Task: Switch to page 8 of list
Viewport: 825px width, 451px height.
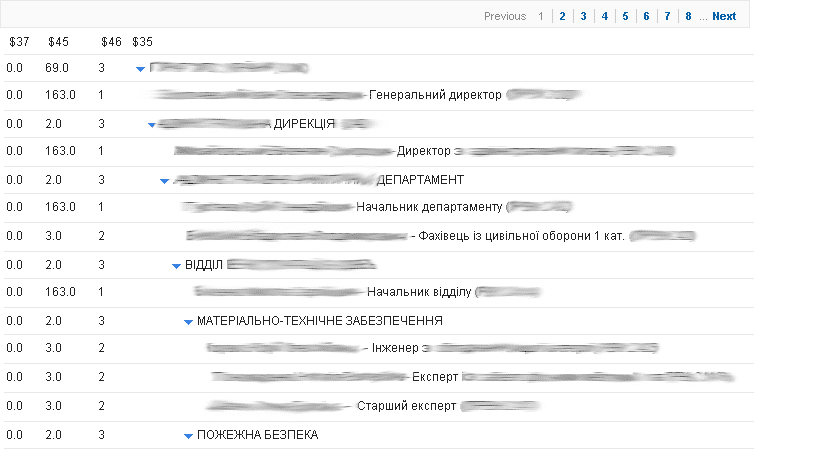Action: (688, 16)
